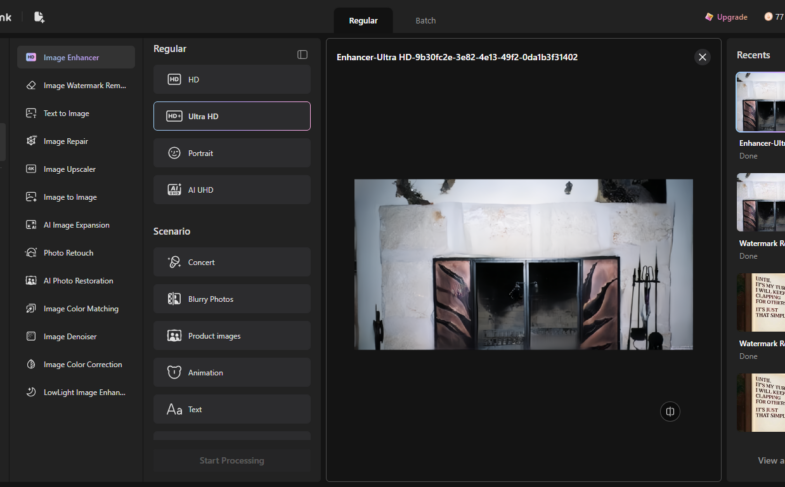Close the Enhancer-Ultra HD preview
Viewport: 785px width, 487px height.
(702, 57)
